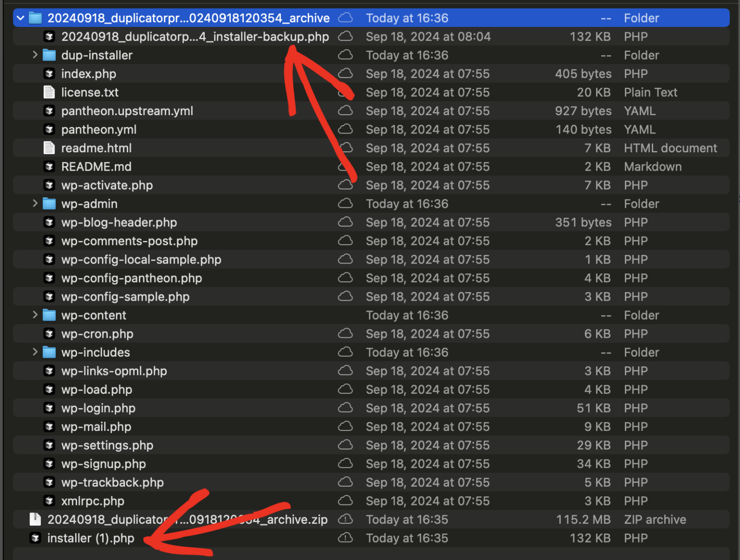Click the installer (1).php file icon

coord(35,538)
